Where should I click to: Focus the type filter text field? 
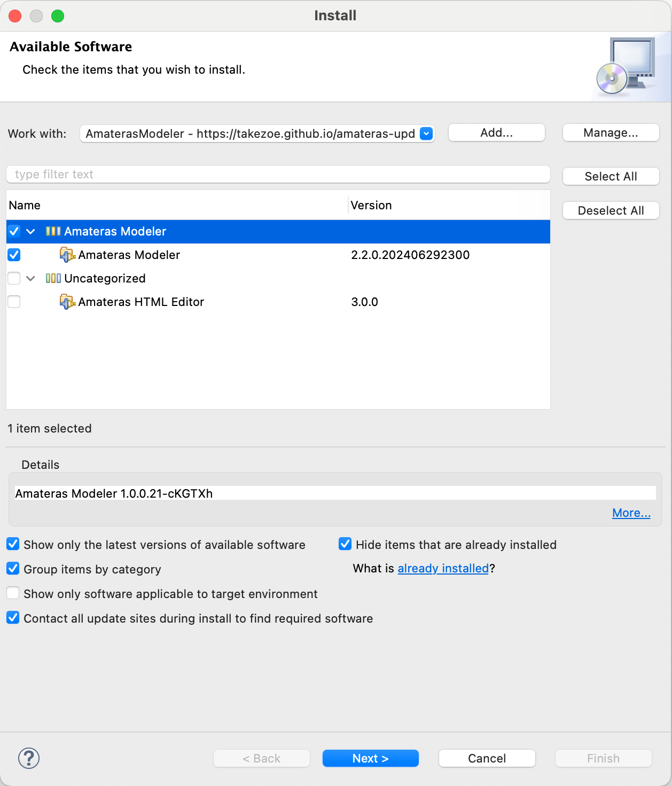(278, 175)
